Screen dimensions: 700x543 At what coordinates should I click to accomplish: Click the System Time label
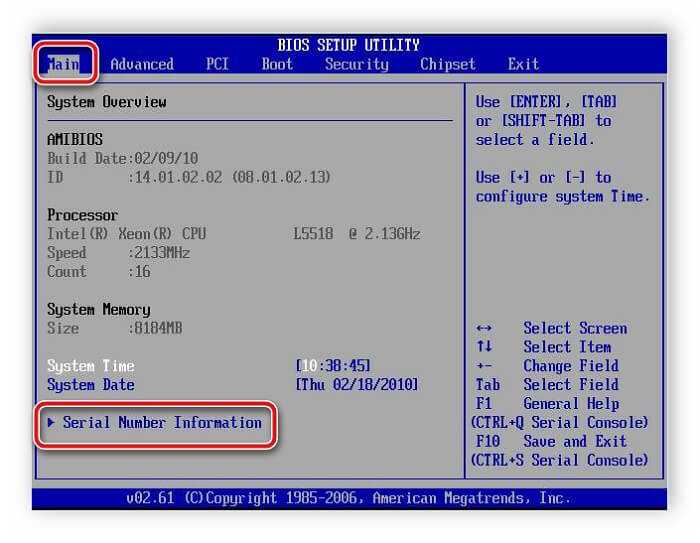coord(90,366)
